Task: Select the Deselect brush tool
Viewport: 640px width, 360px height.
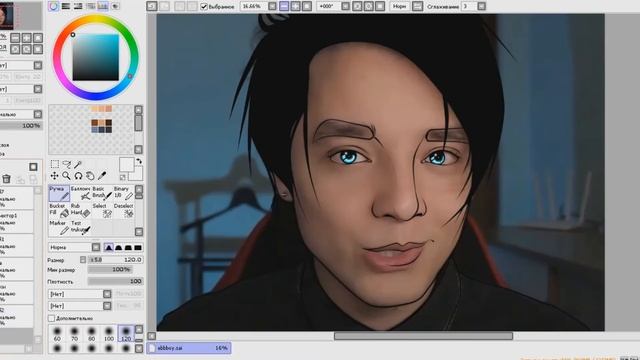Action: tap(123, 210)
